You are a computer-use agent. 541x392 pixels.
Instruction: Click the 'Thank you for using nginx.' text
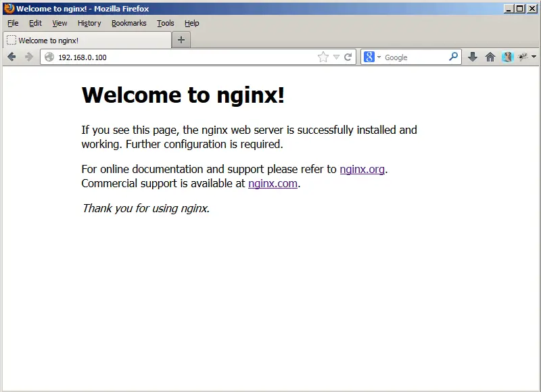click(x=145, y=208)
